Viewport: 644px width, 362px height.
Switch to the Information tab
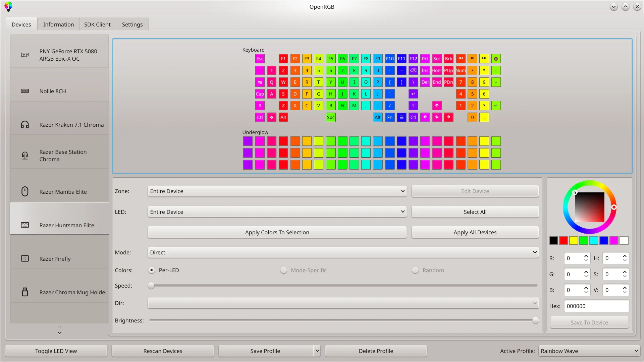(58, 24)
